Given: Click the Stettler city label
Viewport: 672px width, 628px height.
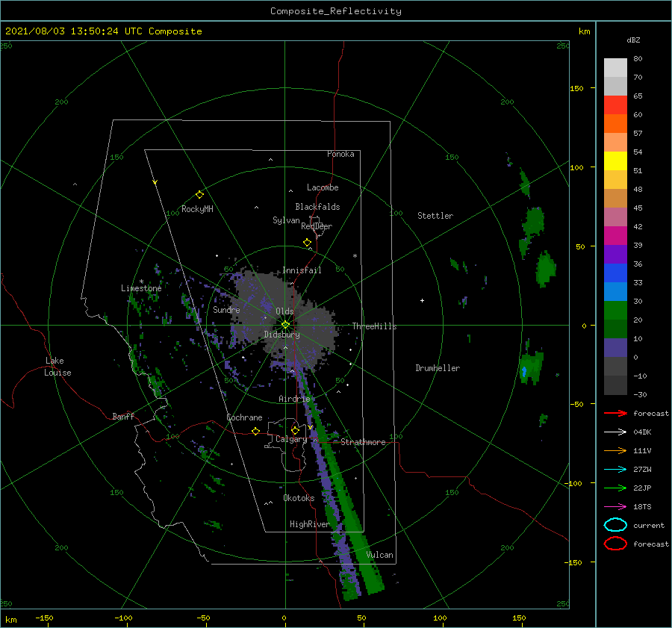Looking at the screenshot, I should click(435, 216).
